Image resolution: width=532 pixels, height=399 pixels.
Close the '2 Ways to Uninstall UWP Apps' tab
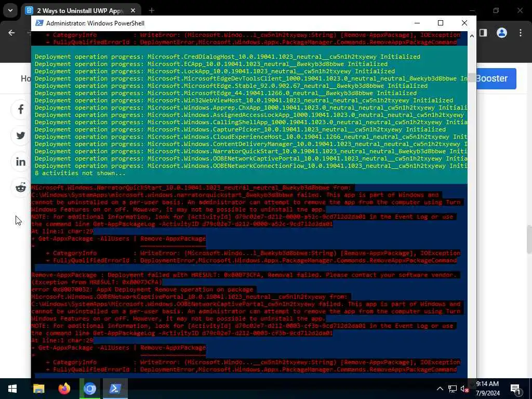point(133,11)
